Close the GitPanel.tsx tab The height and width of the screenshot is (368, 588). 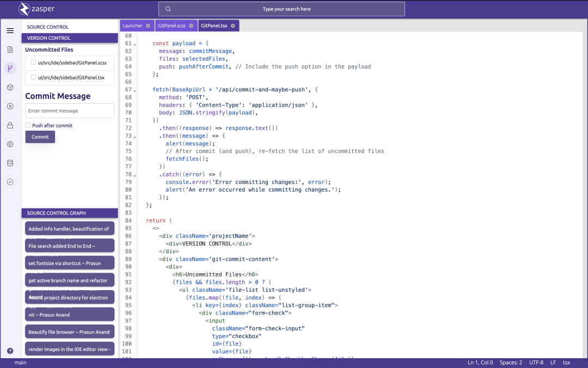pyautogui.click(x=233, y=26)
